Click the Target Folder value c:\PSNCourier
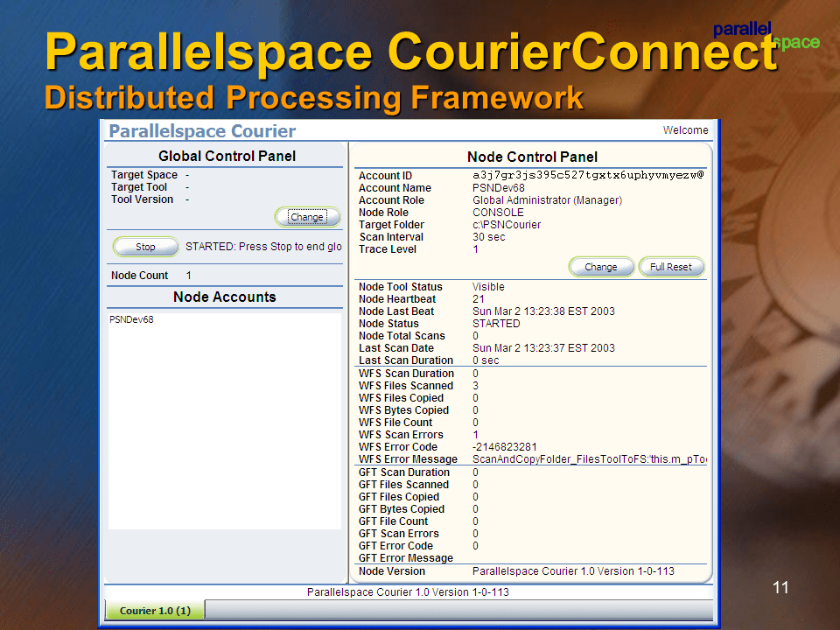The width and height of the screenshot is (840, 630). tap(507, 225)
